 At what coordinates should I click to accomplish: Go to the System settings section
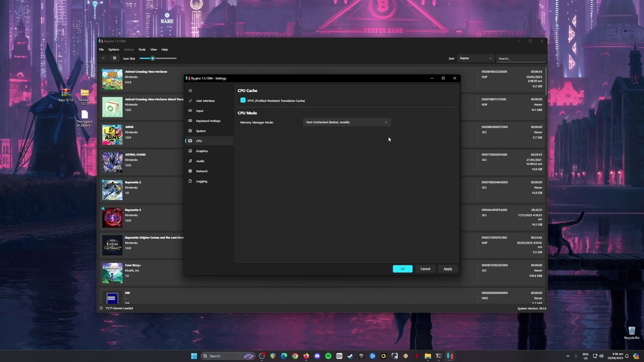point(201,131)
